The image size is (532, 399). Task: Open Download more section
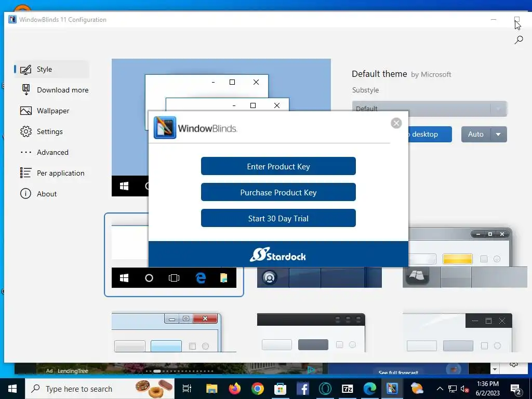pos(51,90)
